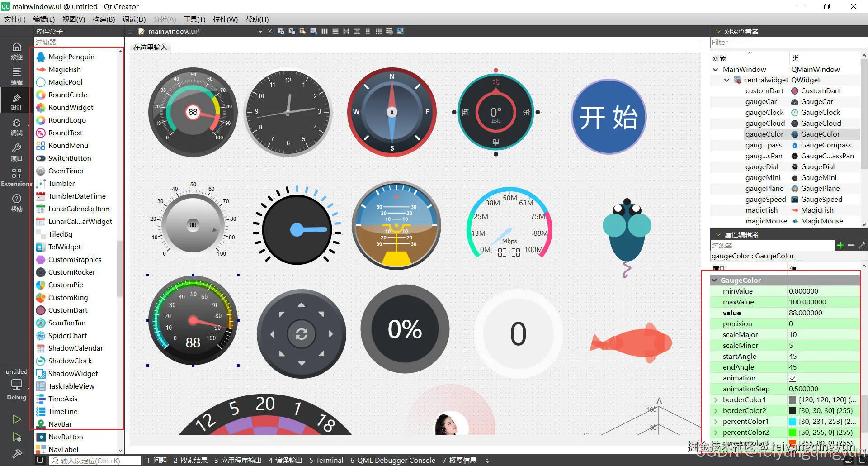Click the green plus to add dynamic property
The image size is (868, 466).
[x=840, y=245]
